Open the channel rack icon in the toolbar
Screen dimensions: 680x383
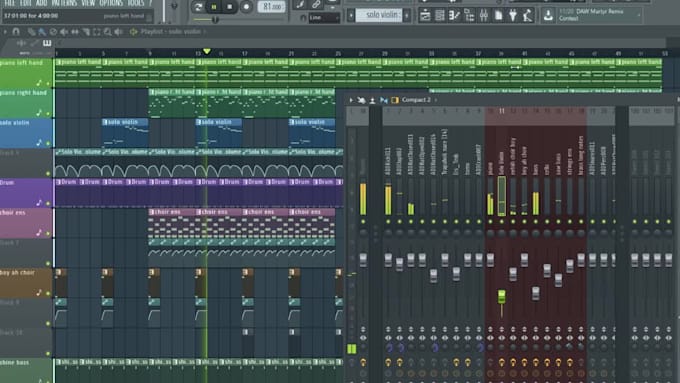click(x=440, y=16)
